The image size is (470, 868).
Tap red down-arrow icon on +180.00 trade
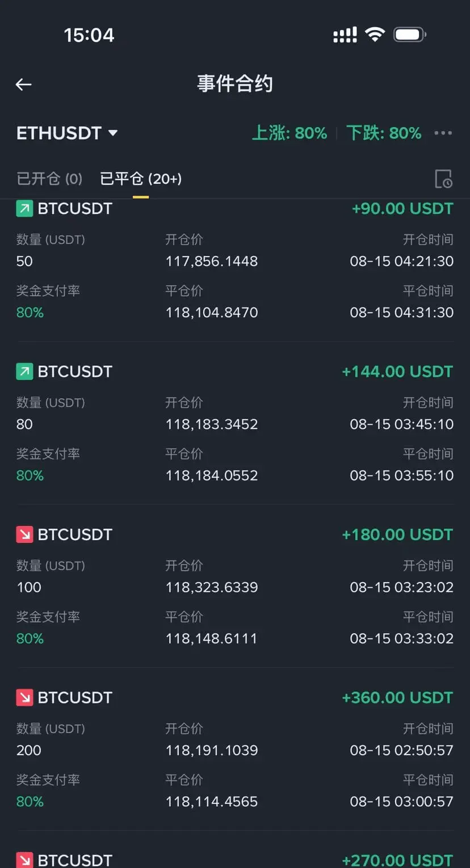tap(24, 534)
